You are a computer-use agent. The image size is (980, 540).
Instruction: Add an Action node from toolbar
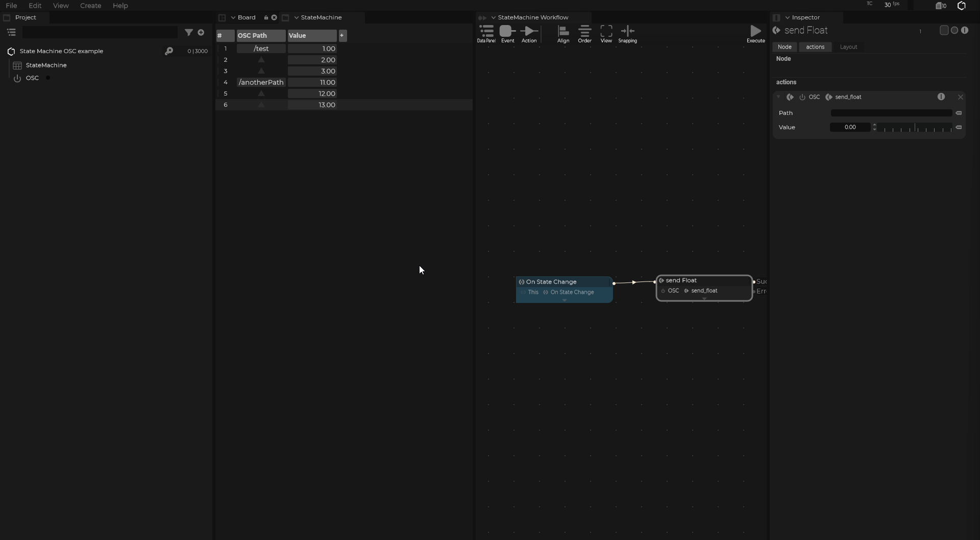[x=529, y=34]
